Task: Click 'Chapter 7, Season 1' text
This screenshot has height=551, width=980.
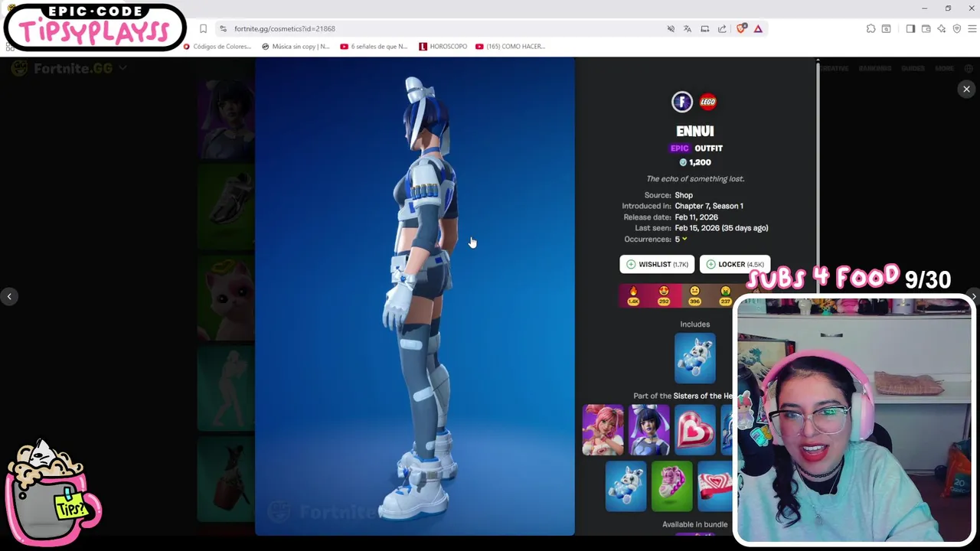Action: tap(709, 206)
